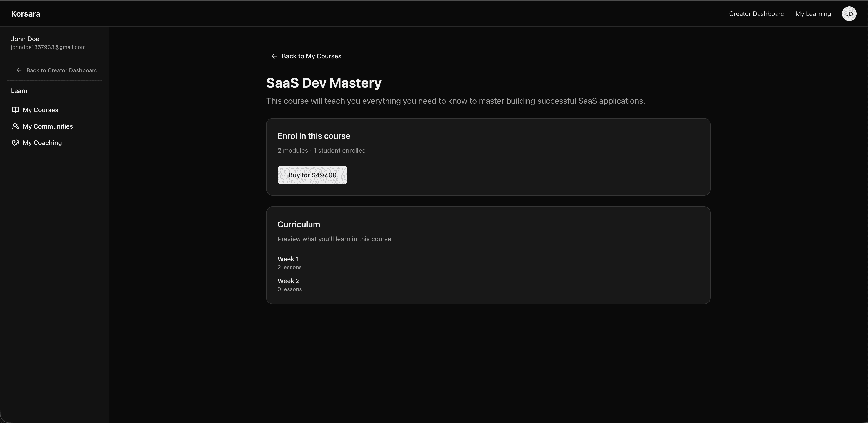Click the John Doe profile name
The height and width of the screenshot is (423, 868).
click(25, 39)
